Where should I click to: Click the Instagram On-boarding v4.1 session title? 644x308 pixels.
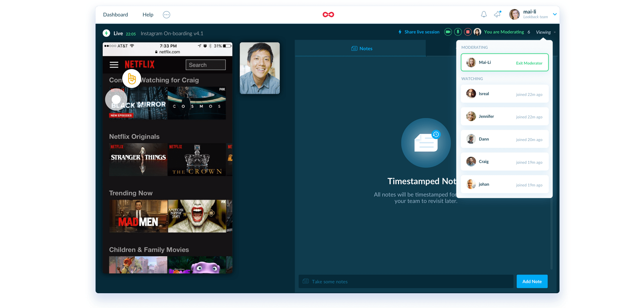coord(172,33)
